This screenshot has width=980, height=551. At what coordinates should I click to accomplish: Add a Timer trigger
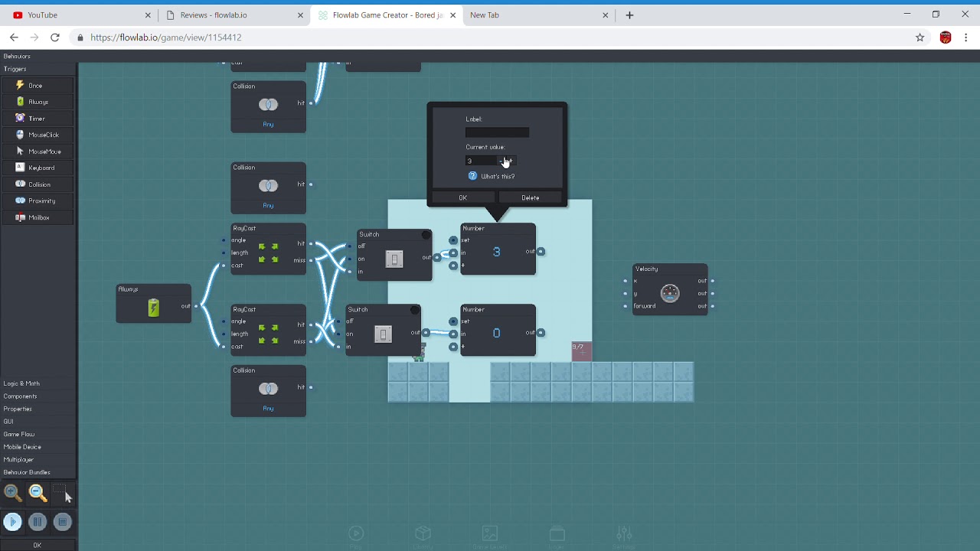pos(38,119)
